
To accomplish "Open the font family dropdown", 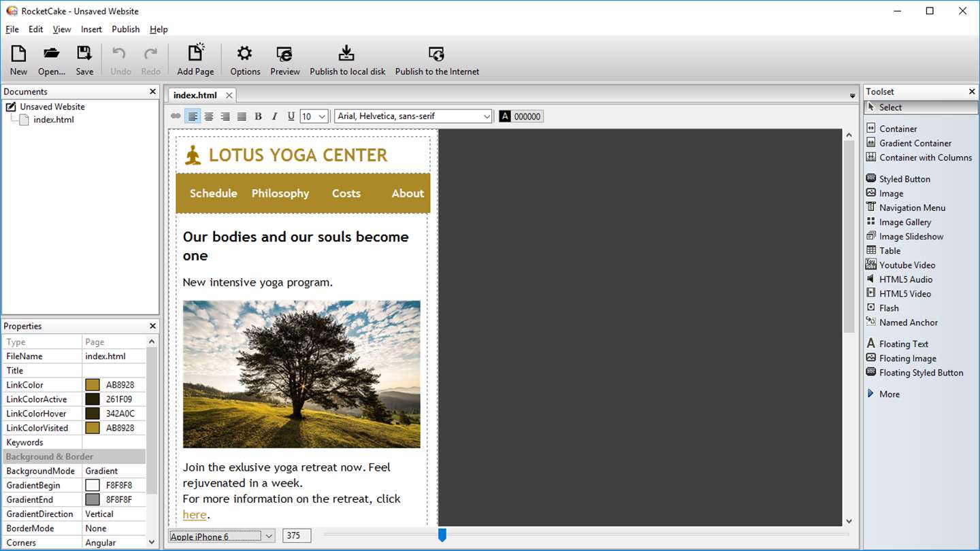I will 487,116.
